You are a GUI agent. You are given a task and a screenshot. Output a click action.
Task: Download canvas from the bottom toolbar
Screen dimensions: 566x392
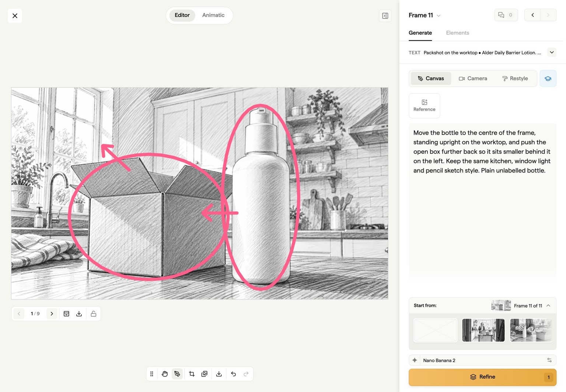[x=219, y=374]
